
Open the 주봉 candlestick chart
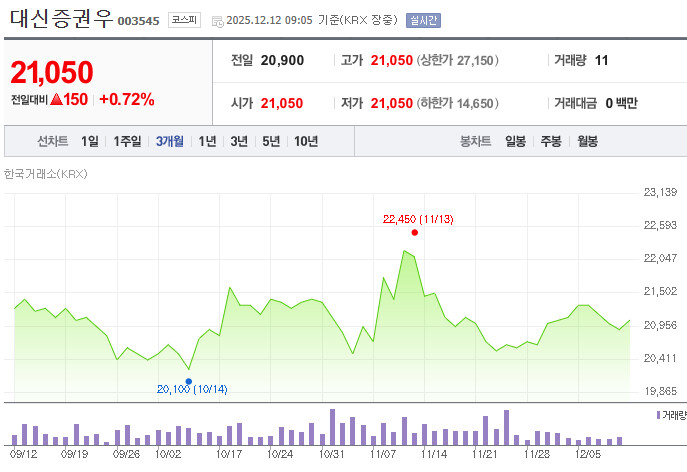551,141
